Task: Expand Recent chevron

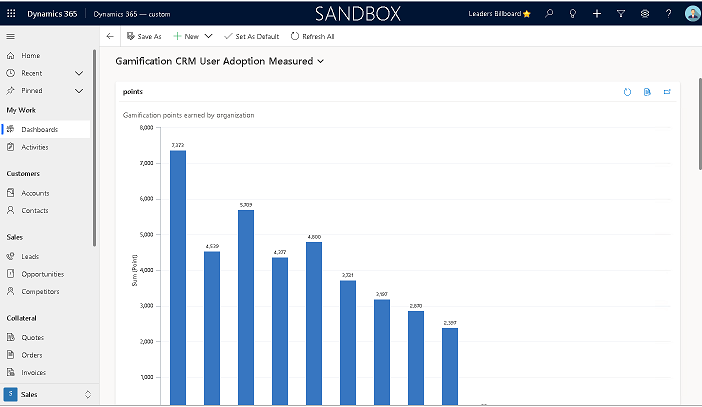Action: [79, 73]
